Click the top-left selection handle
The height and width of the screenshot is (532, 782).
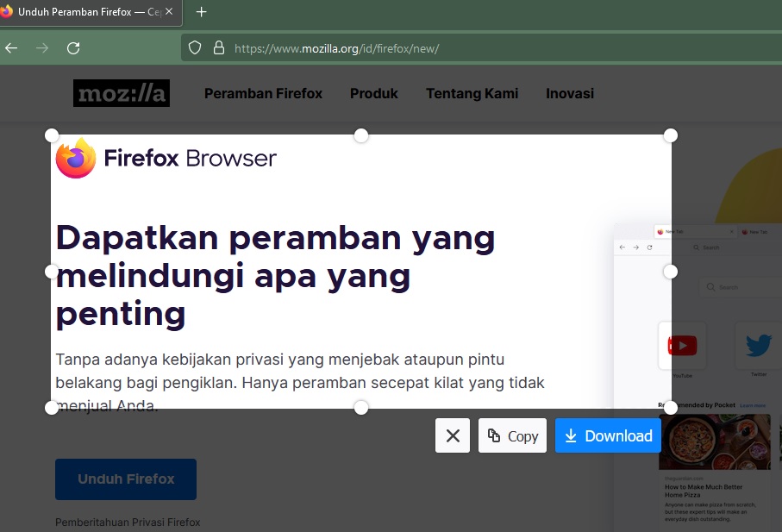52,135
